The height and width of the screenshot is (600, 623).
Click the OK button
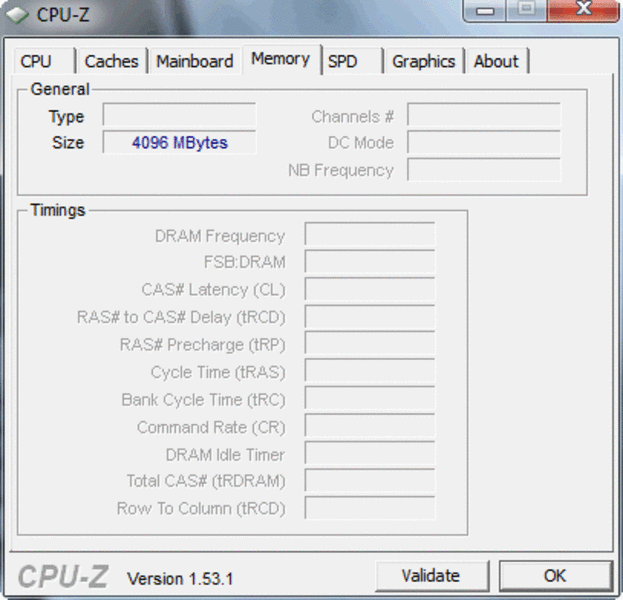coord(555,576)
